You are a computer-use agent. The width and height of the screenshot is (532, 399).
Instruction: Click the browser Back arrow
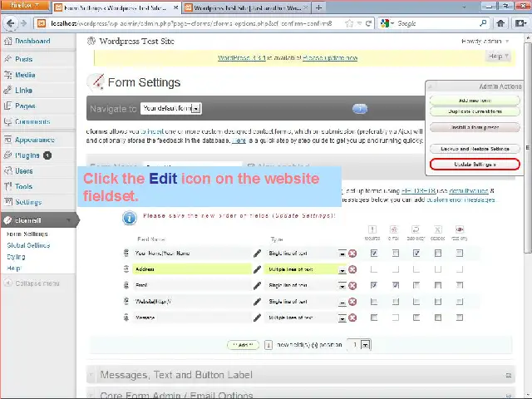click(x=10, y=23)
